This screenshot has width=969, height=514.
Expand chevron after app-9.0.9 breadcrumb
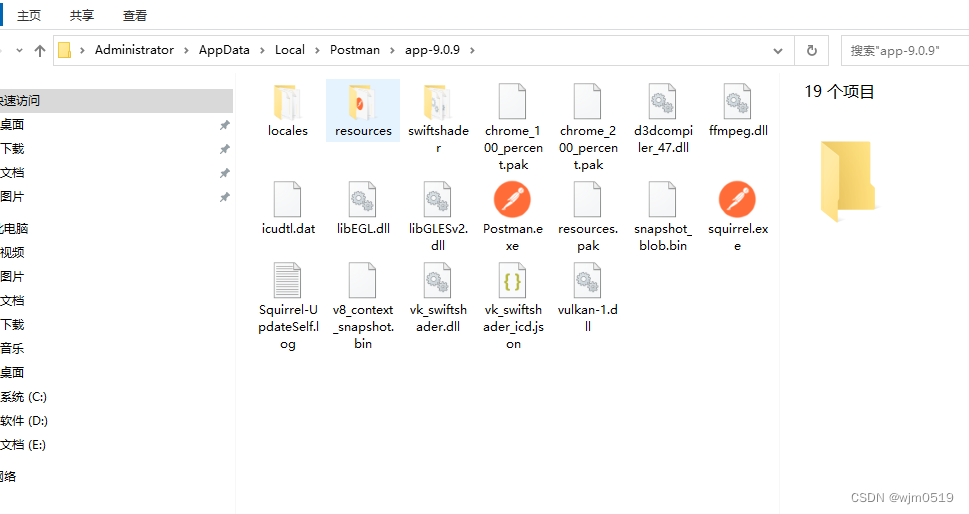click(x=472, y=51)
